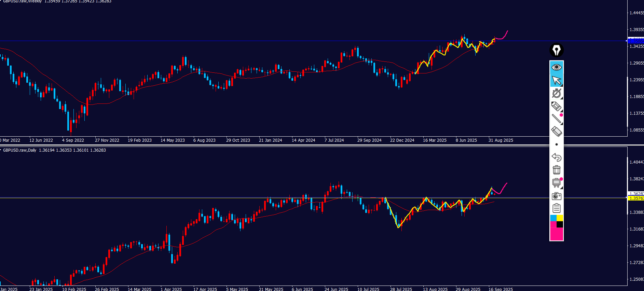Expand the line tool options arrow
This screenshot has width=644, height=291.
tap(562, 124)
